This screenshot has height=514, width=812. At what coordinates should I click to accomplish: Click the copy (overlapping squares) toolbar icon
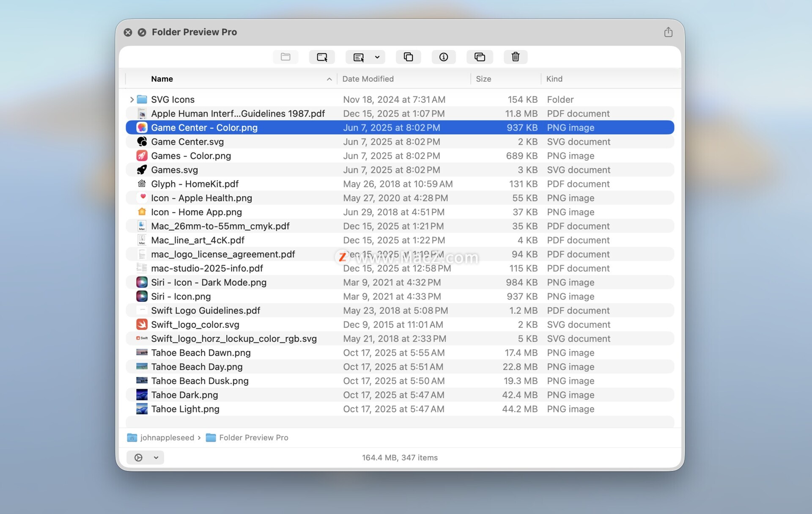click(x=408, y=57)
